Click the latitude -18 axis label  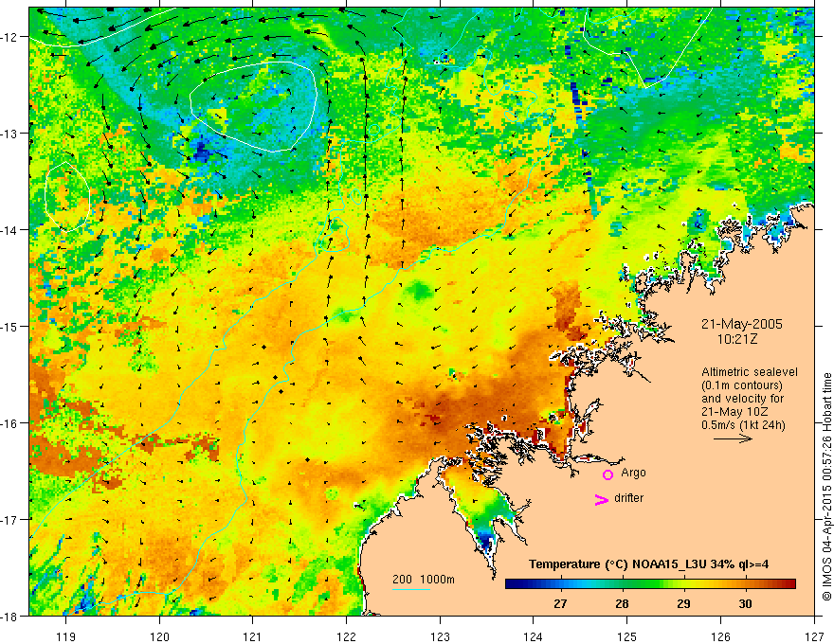10,616
